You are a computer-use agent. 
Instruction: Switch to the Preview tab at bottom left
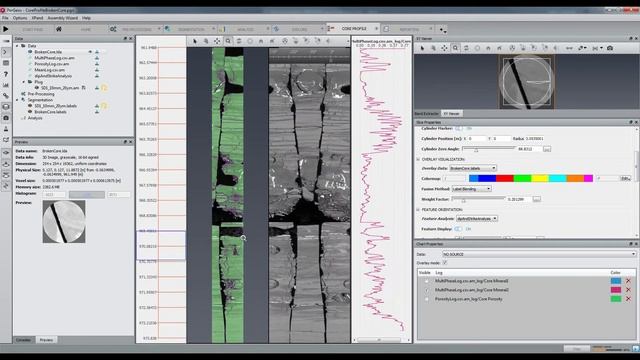click(x=46, y=340)
